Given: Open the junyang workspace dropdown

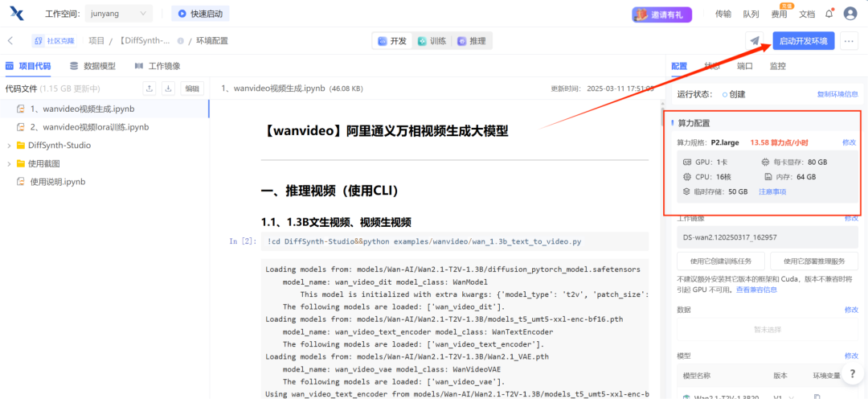Looking at the screenshot, I should [x=119, y=14].
